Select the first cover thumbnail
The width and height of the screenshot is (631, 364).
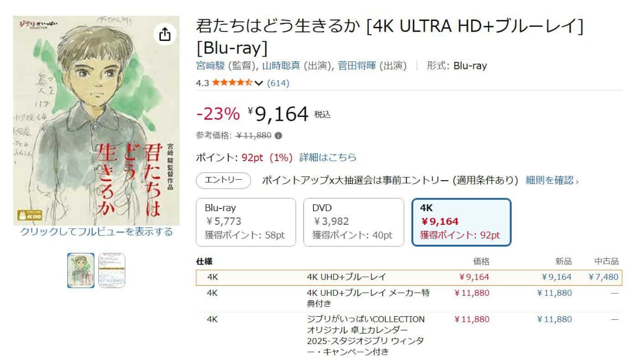point(80,271)
